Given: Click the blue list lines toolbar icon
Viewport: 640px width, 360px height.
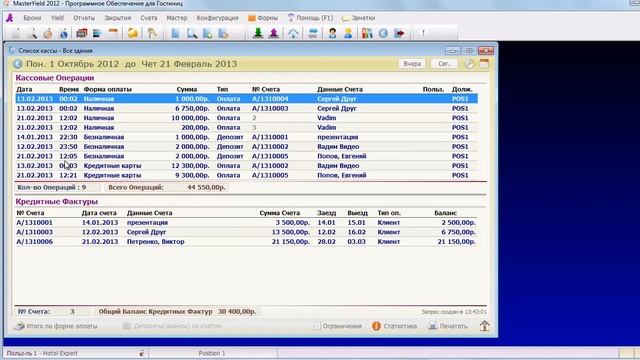Looking at the screenshot, I should pos(97,33).
